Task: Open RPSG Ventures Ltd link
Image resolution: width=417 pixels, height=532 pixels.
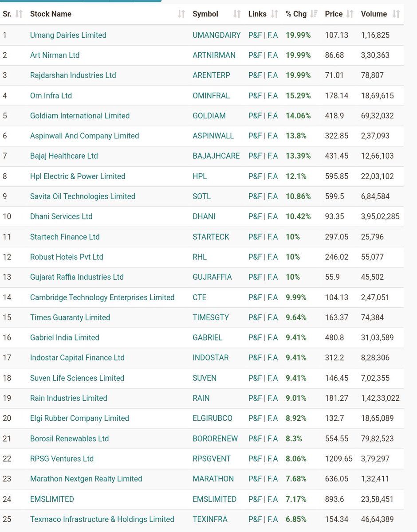Action: 62,459
